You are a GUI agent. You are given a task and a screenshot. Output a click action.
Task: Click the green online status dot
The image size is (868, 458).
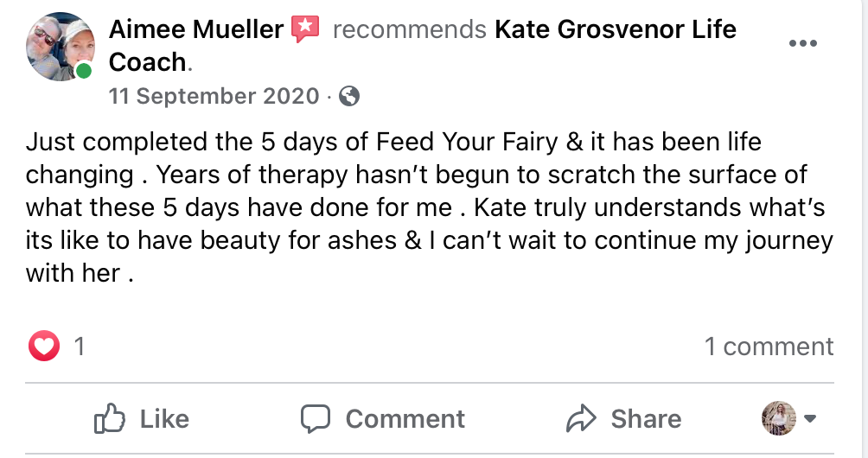[x=83, y=72]
